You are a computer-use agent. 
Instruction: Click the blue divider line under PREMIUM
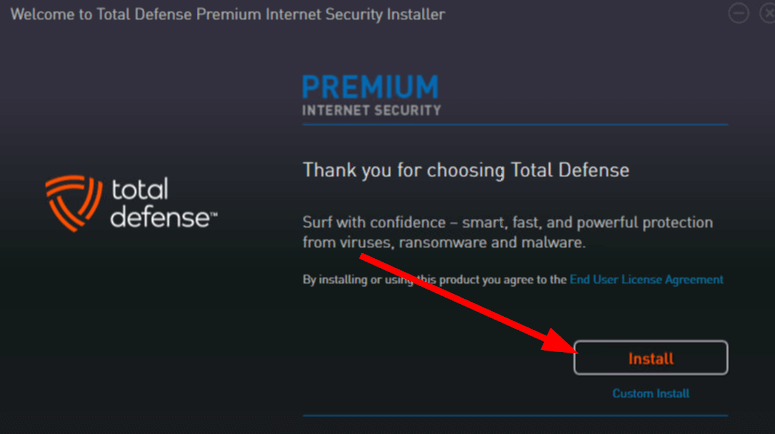tap(515, 125)
